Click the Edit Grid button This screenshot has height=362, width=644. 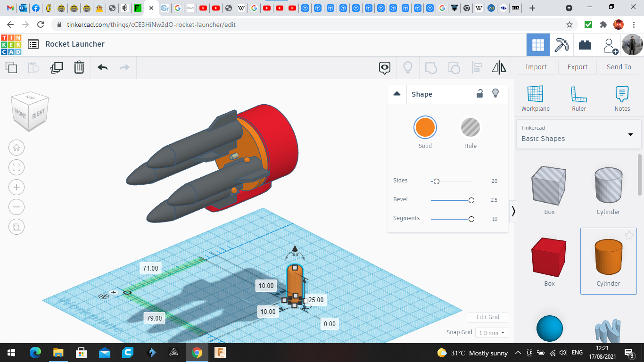coord(488,317)
